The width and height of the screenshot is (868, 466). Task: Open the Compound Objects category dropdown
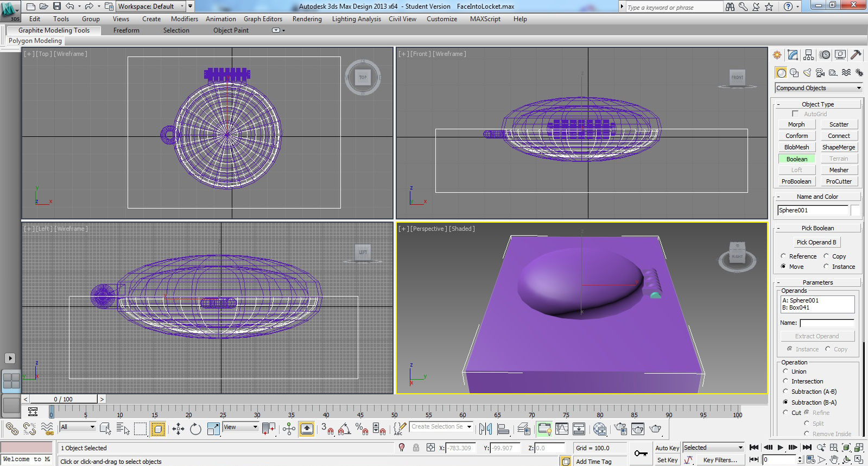point(819,88)
